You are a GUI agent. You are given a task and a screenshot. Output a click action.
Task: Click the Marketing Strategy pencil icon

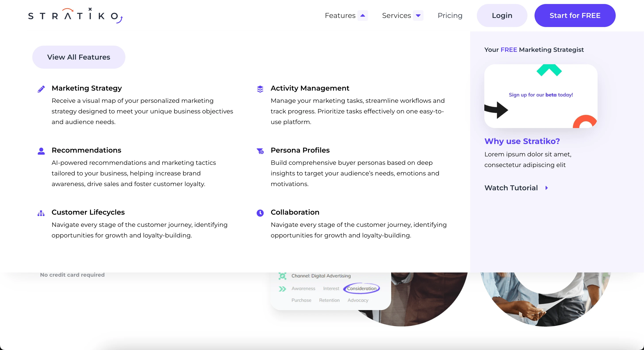coord(41,88)
